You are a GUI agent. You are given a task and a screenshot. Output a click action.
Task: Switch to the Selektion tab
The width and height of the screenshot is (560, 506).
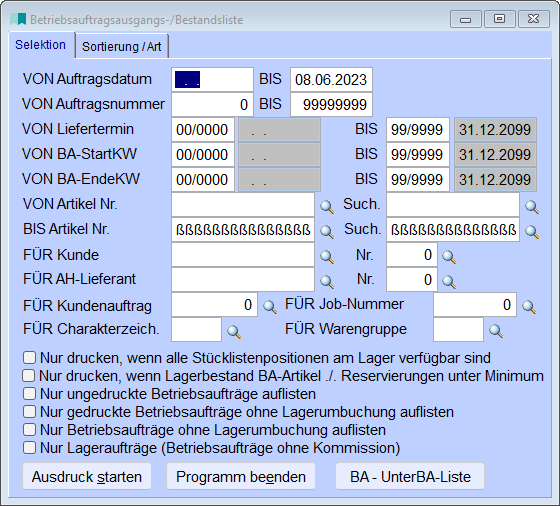tap(40, 45)
